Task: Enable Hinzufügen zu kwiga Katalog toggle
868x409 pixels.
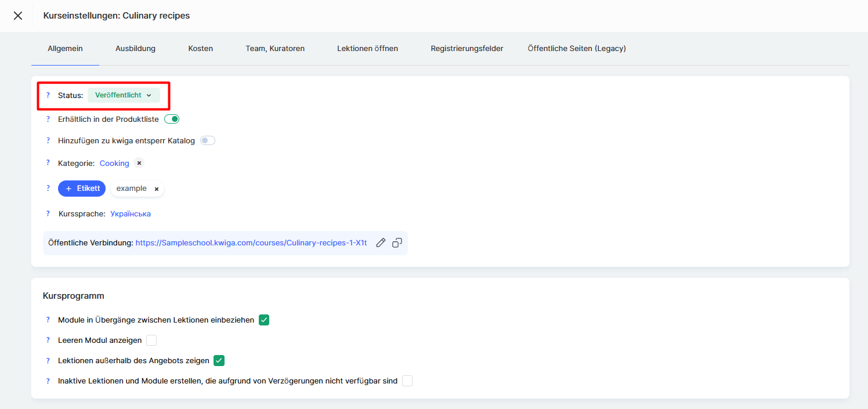Action: coord(207,140)
